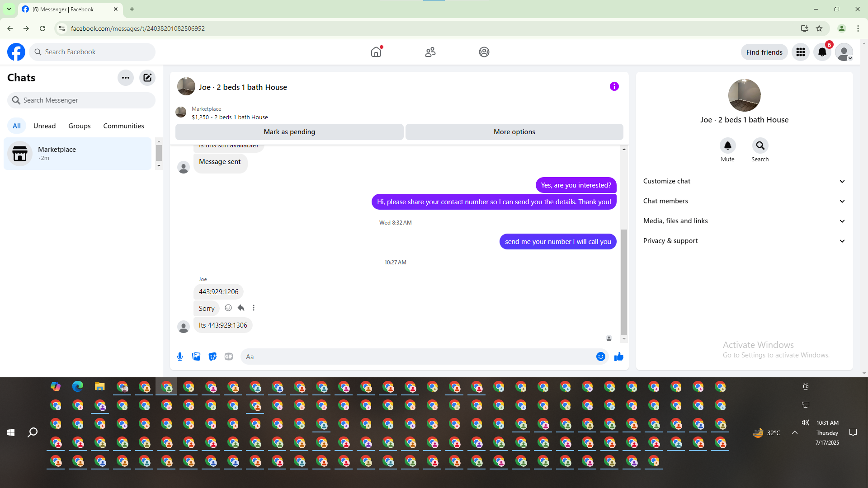Open chat options three-dot menu
Viewport: 868px width, 488px height.
126,78
